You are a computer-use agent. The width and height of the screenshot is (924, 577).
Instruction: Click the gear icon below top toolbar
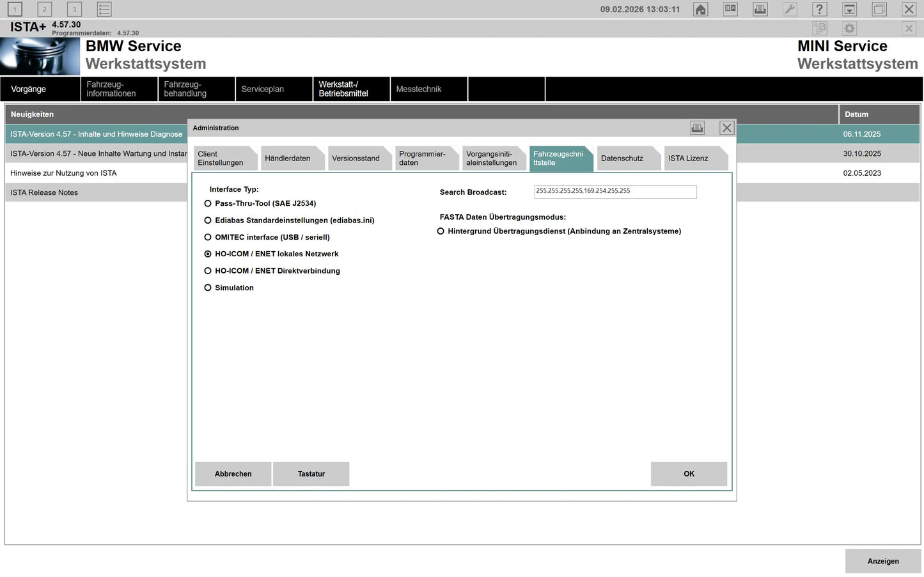(x=849, y=29)
